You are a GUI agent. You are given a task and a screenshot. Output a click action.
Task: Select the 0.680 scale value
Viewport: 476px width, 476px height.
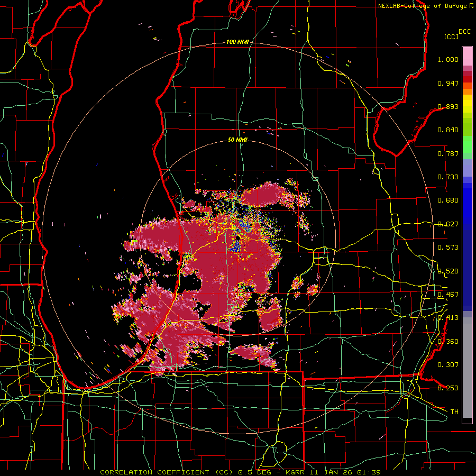pyautogui.click(x=448, y=200)
